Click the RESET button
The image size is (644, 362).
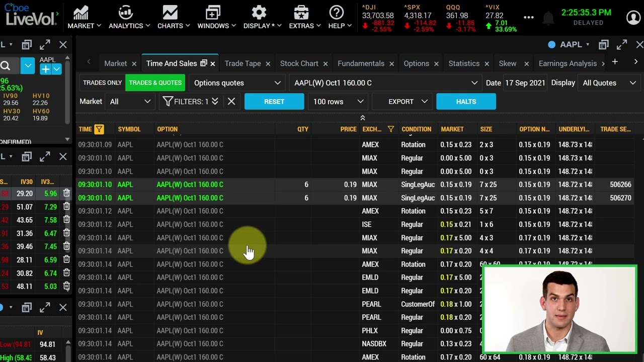[x=274, y=102]
